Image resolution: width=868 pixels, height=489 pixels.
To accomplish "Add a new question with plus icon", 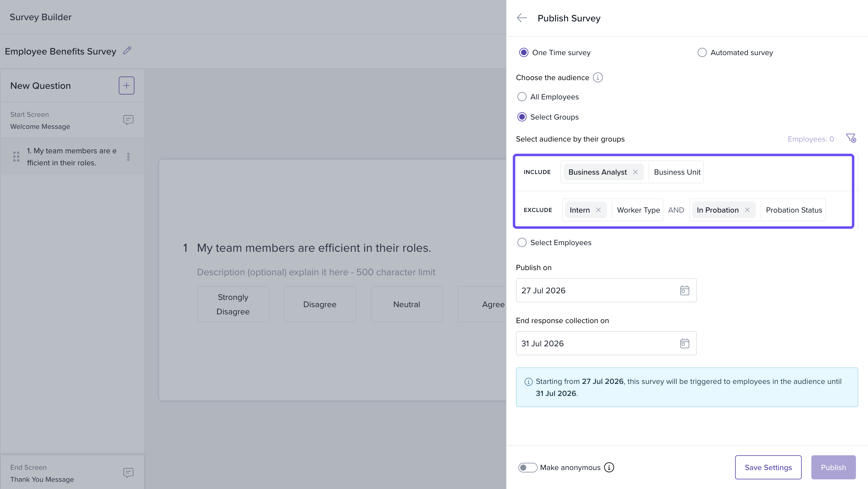I will (126, 86).
